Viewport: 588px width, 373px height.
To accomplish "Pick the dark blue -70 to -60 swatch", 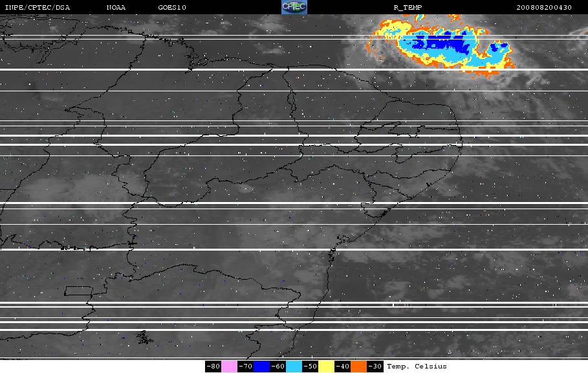I will point(261,367).
